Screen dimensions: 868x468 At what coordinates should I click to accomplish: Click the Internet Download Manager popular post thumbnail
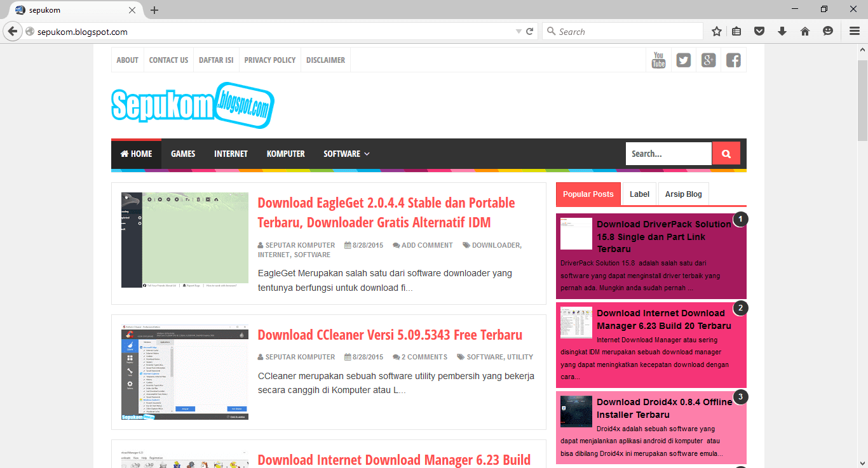point(576,323)
